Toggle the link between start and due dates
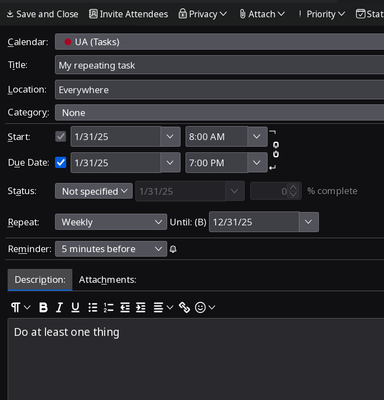The image size is (384, 400). 276,150
